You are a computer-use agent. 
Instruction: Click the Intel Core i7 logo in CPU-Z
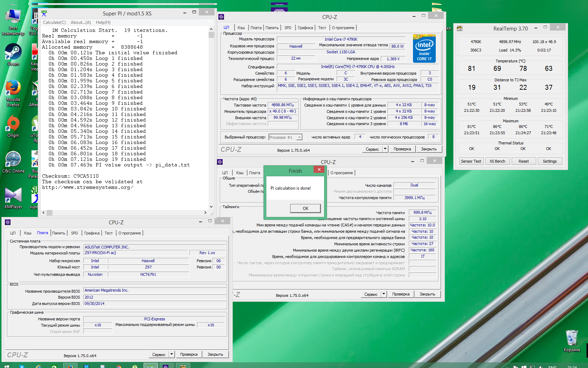[424, 49]
